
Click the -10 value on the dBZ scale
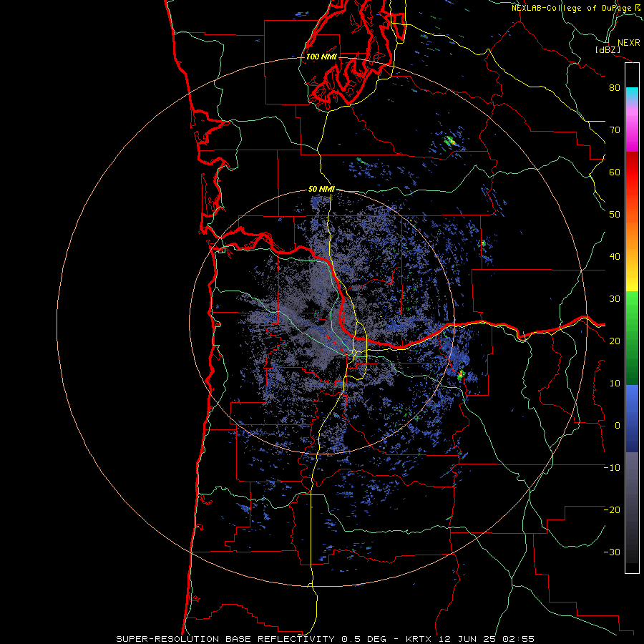(x=612, y=468)
